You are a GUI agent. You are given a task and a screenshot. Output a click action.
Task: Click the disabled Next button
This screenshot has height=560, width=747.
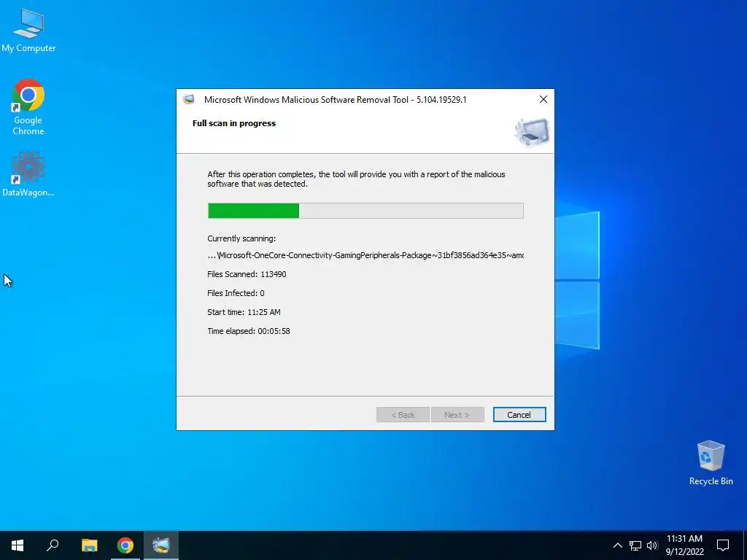457,415
